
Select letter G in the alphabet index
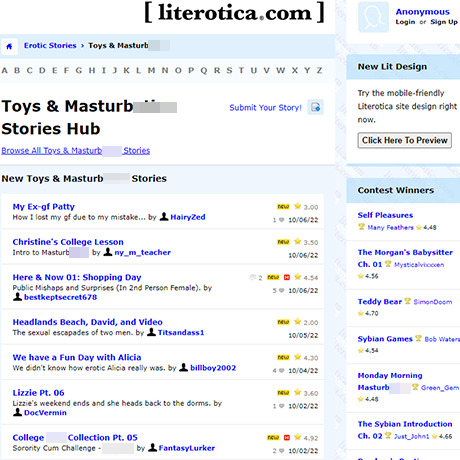coord(78,70)
